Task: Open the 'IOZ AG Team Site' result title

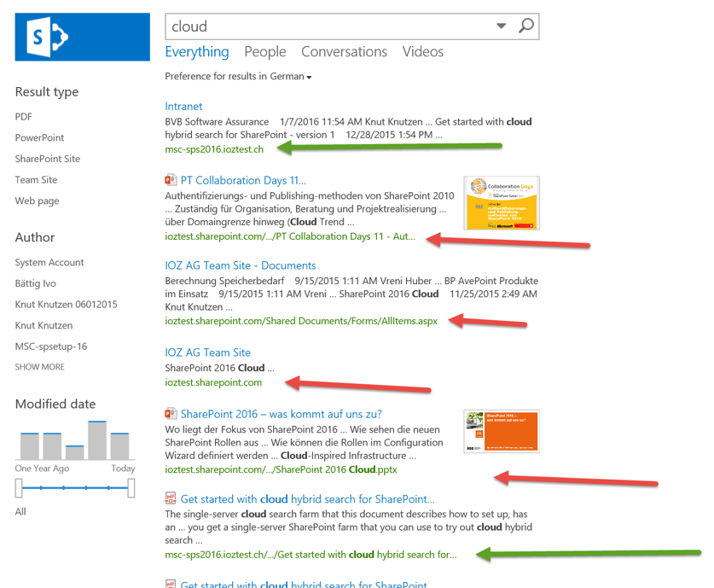Action: click(x=207, y=352)
